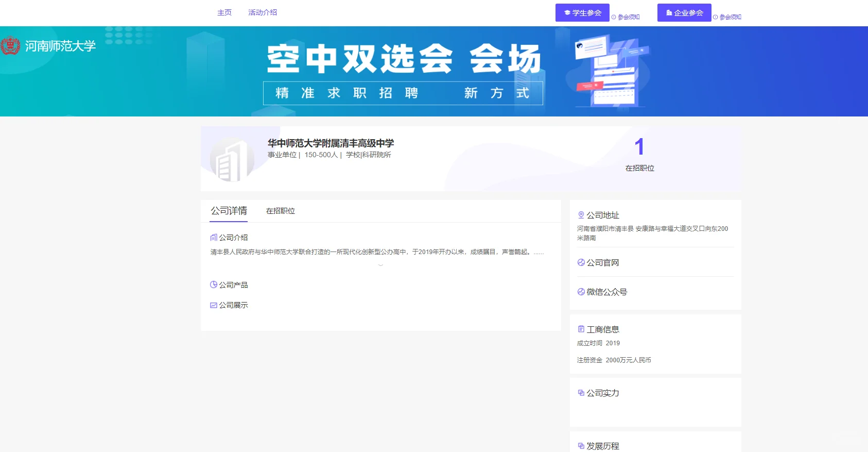This screenshot has width=868, height=452.
Task: Expand the company introduction chevron
Action: (380, 265)
